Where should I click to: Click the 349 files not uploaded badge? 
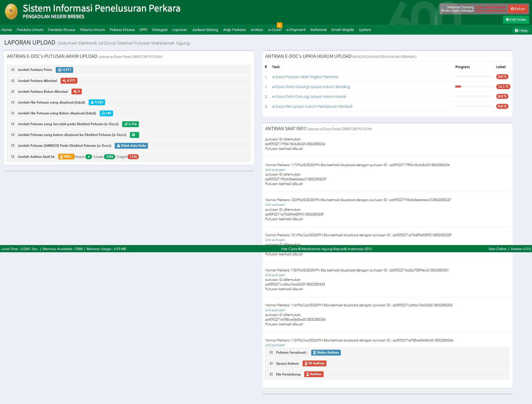coord(106,113)
